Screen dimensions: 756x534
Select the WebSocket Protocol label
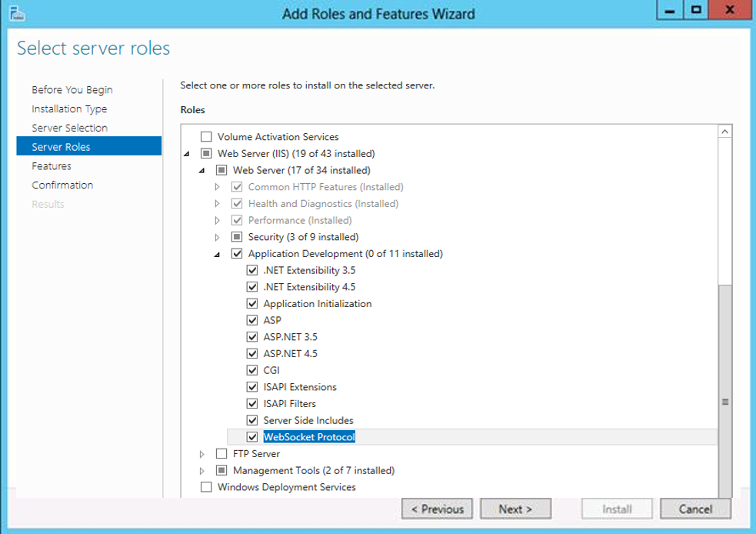pyautogui.click(x=309, y=437)
